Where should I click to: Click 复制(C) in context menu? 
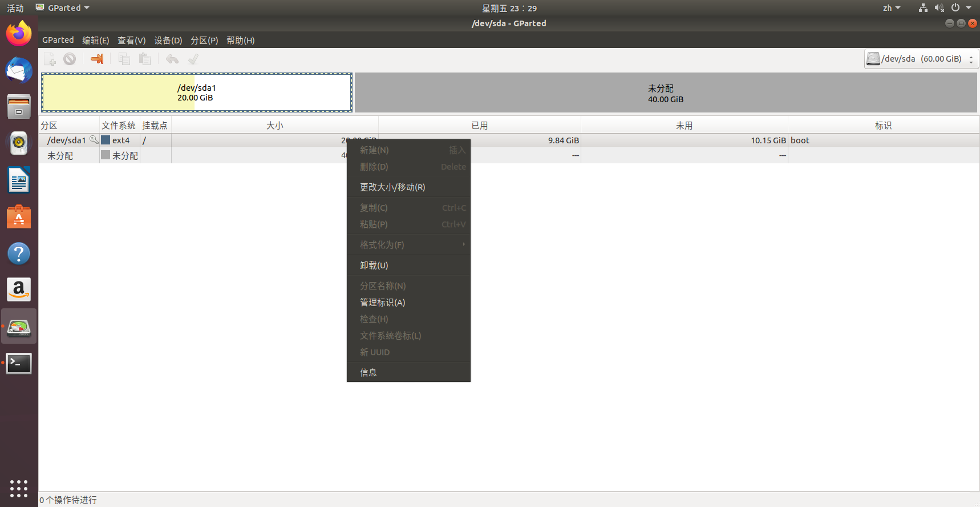[x=408, y=207]
